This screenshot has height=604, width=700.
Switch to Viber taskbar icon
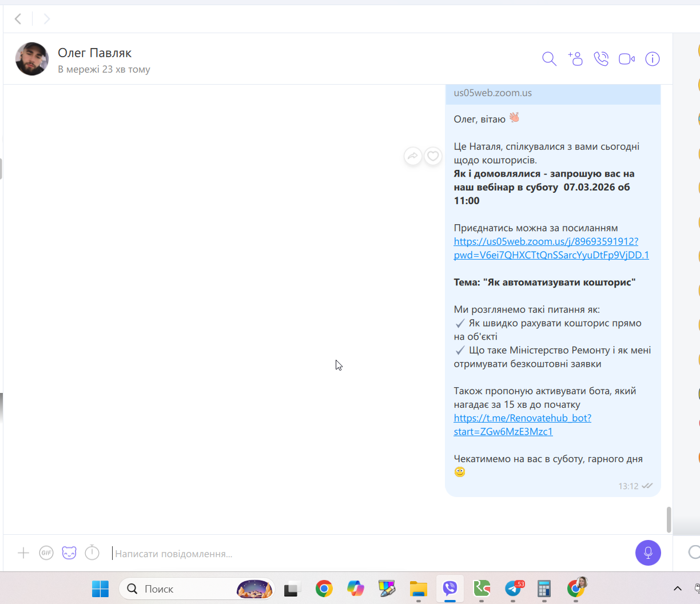[450, 589]
